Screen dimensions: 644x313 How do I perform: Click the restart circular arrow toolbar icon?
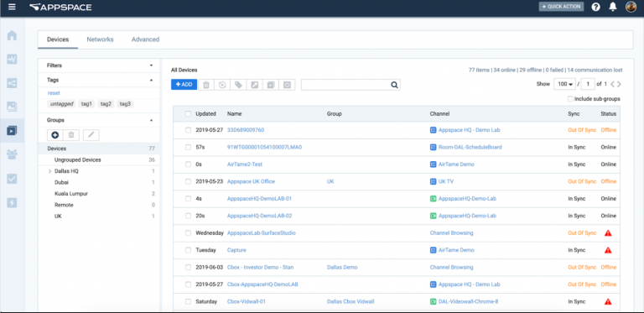(x=222, y=85)
